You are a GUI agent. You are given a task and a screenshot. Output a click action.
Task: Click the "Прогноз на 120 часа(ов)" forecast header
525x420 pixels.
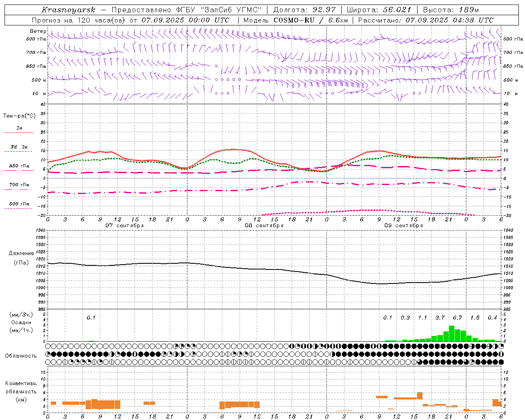coord(79,20)
